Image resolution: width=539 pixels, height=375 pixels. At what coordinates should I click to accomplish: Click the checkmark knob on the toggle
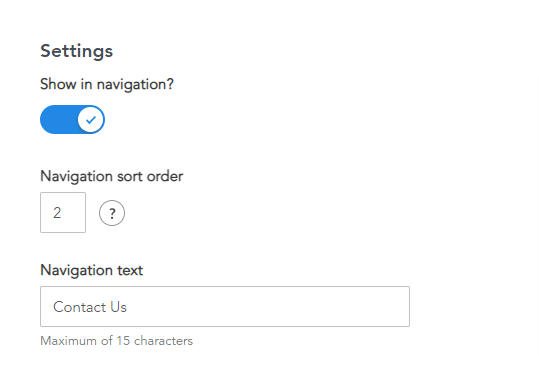(x=91, y=120)
